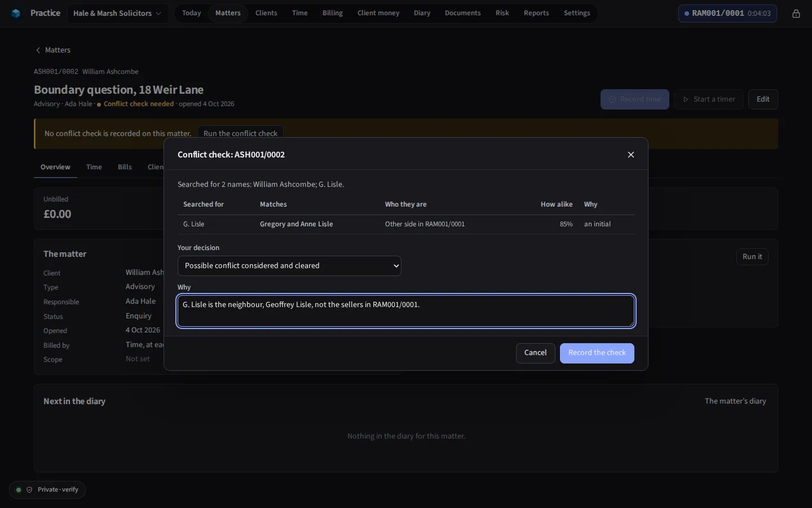Open the Billing section
Image resolution: width=812 pixels, height=508 pixels.
[x=333, y=13]
